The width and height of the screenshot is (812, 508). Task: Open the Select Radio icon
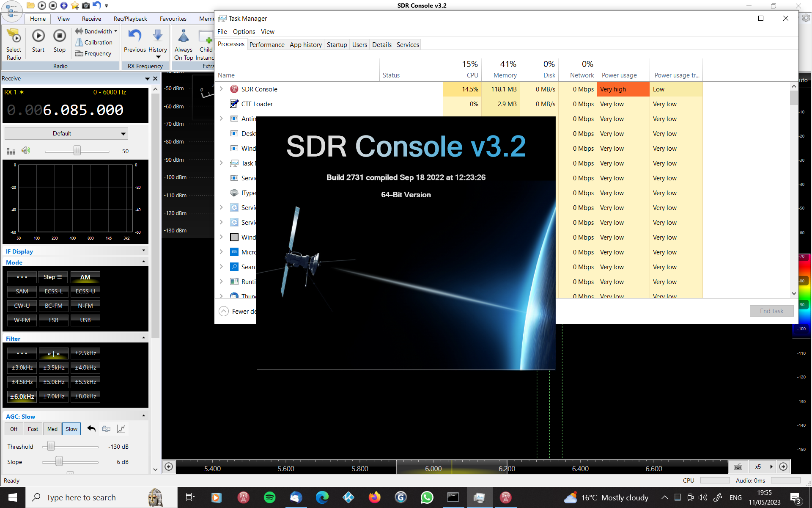[x=14, y=36]
